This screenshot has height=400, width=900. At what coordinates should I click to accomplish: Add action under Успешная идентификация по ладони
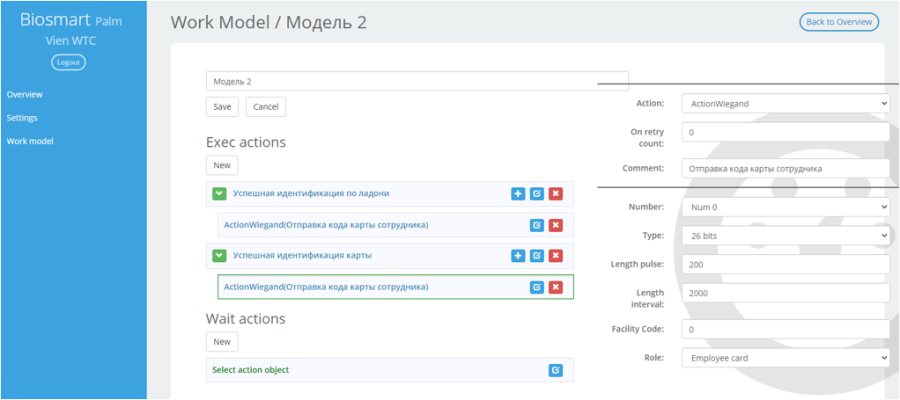[518, 194]
